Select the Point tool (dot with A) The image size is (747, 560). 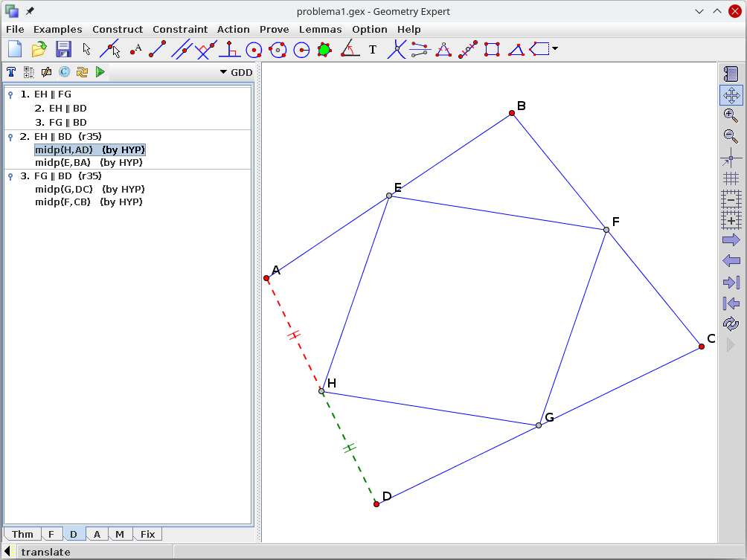coord(135,49)
